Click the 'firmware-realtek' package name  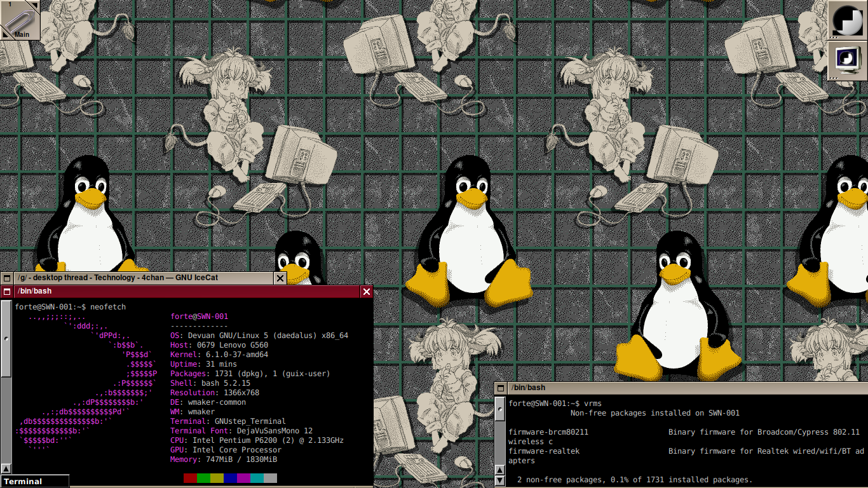pos(545,451)
